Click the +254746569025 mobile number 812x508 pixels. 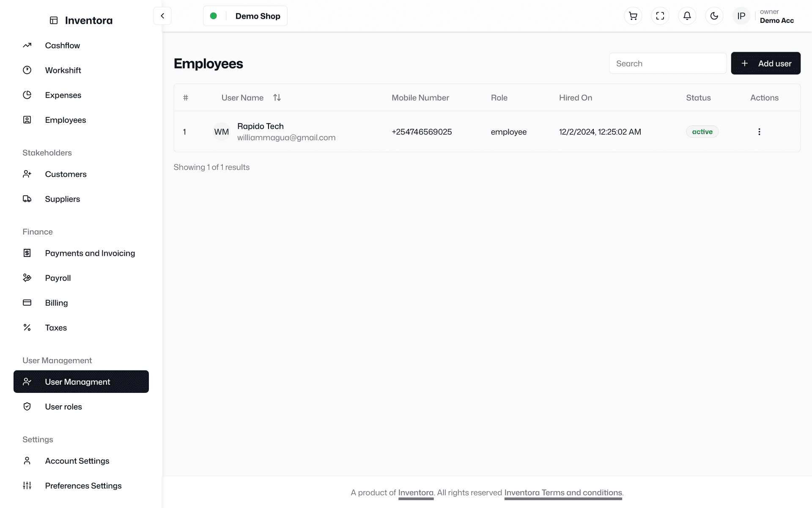point(422,132)
